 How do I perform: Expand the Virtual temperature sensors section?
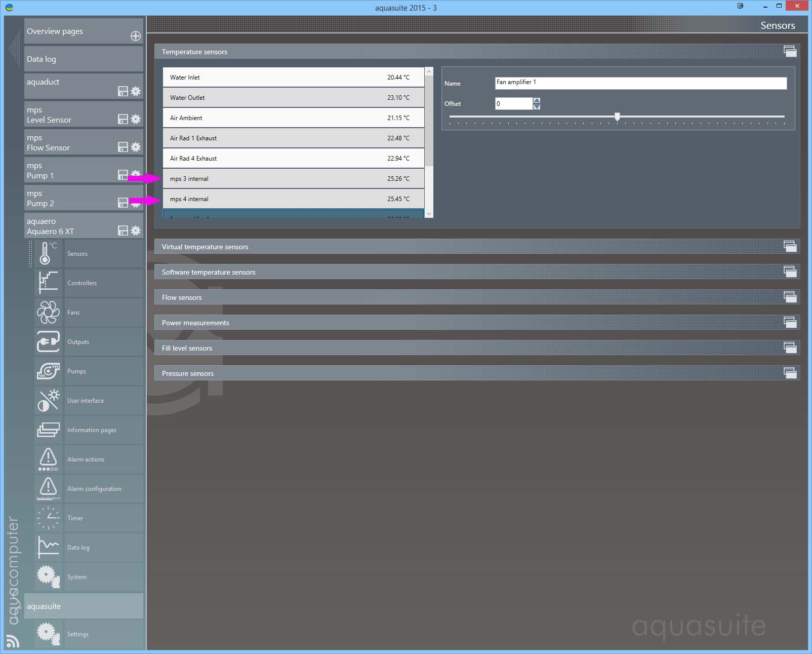tap(790, 246)
